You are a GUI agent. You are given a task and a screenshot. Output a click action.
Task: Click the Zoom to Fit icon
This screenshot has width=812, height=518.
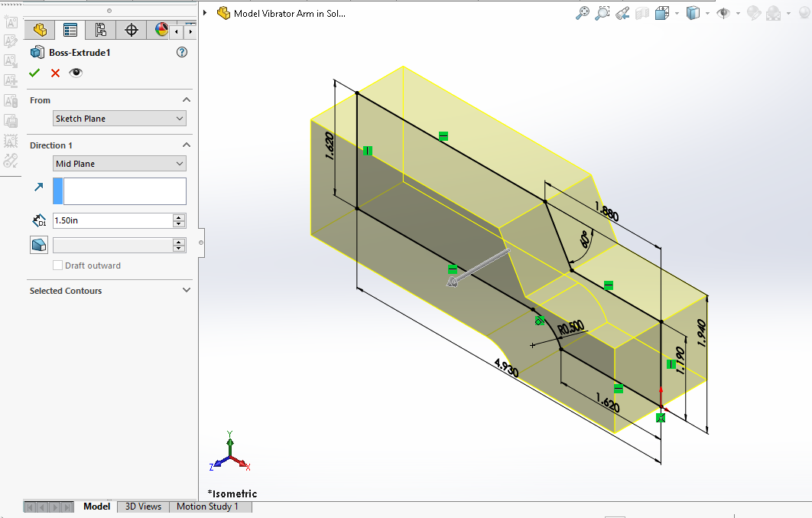[x=583, y=13]
